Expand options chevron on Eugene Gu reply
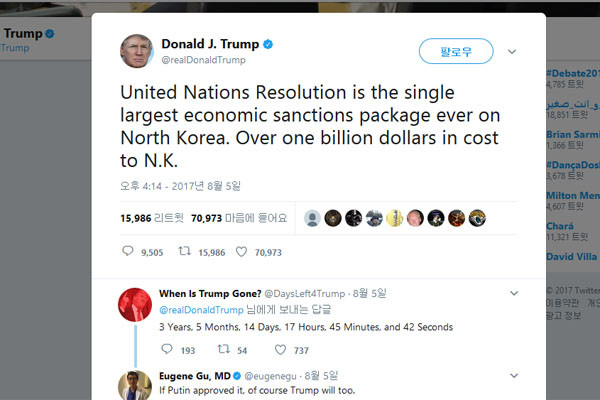The height and width of the screenshot is (400, 600). point(514,376)
